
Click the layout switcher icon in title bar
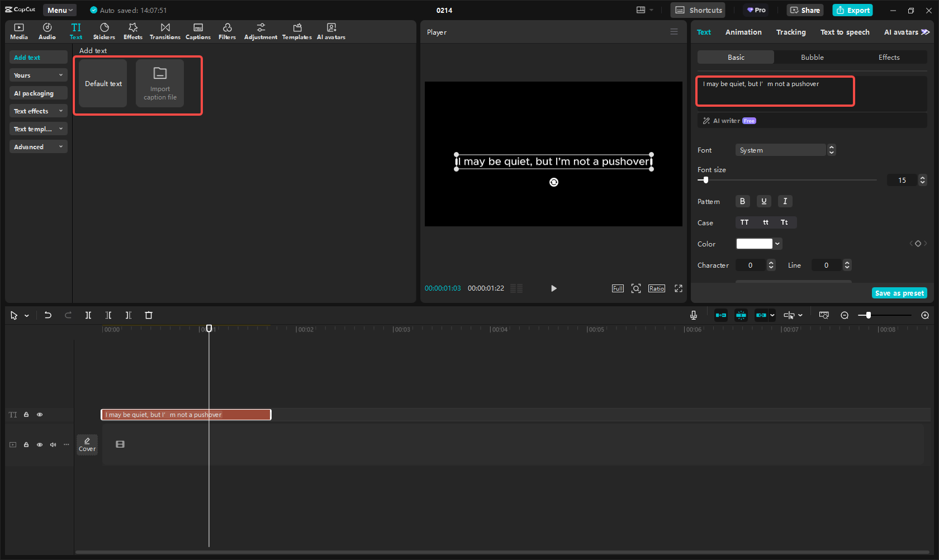tap(641, 10)
